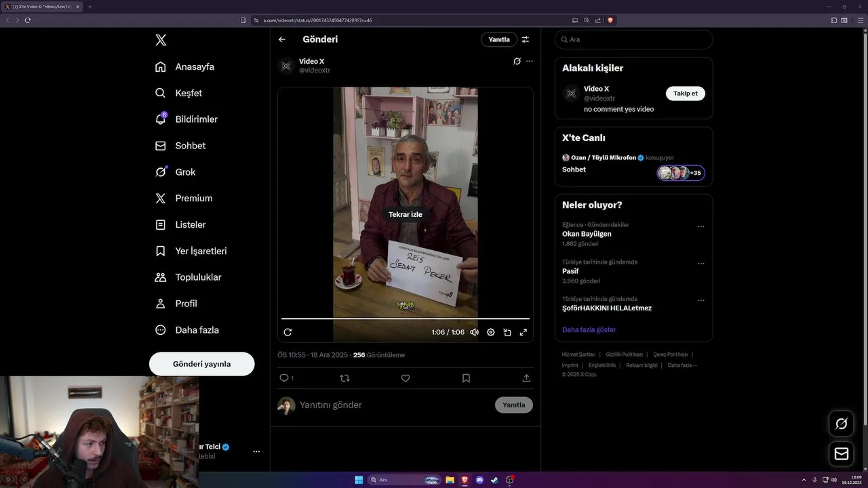
Task: Click the browser bookmark icon by address bar
Action: coord(243,20)
